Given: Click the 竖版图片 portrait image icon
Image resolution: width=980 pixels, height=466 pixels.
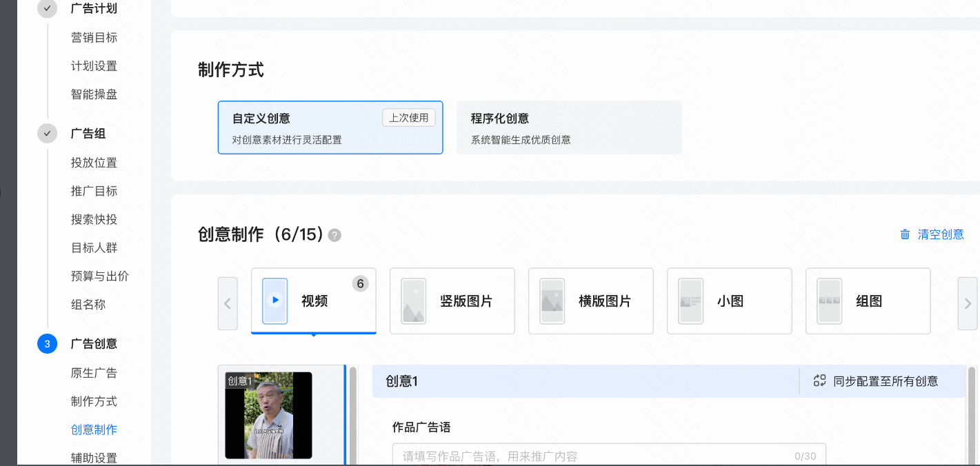Looking at the screenshot, I should tap(413, 301).
